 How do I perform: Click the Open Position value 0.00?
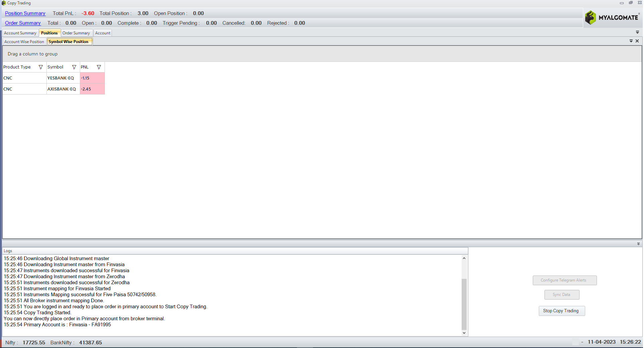point(198,13)
